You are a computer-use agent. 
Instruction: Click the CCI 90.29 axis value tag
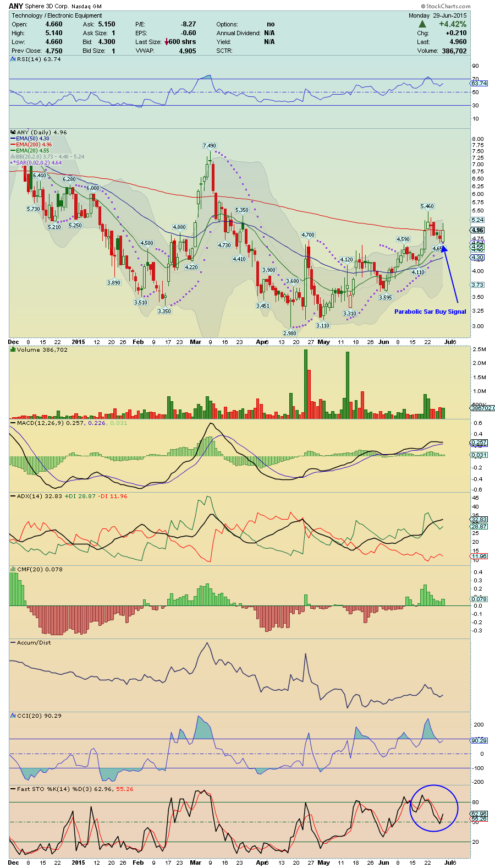[479, 740]
